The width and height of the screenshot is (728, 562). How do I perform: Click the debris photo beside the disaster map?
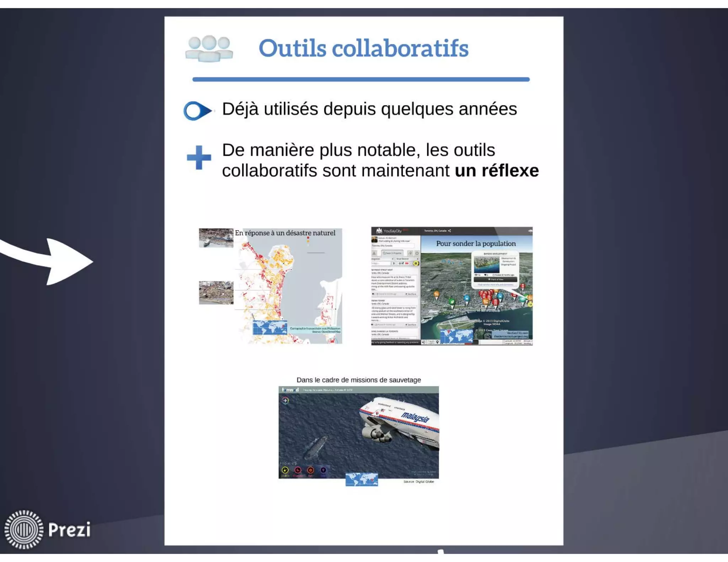(216, 292)
